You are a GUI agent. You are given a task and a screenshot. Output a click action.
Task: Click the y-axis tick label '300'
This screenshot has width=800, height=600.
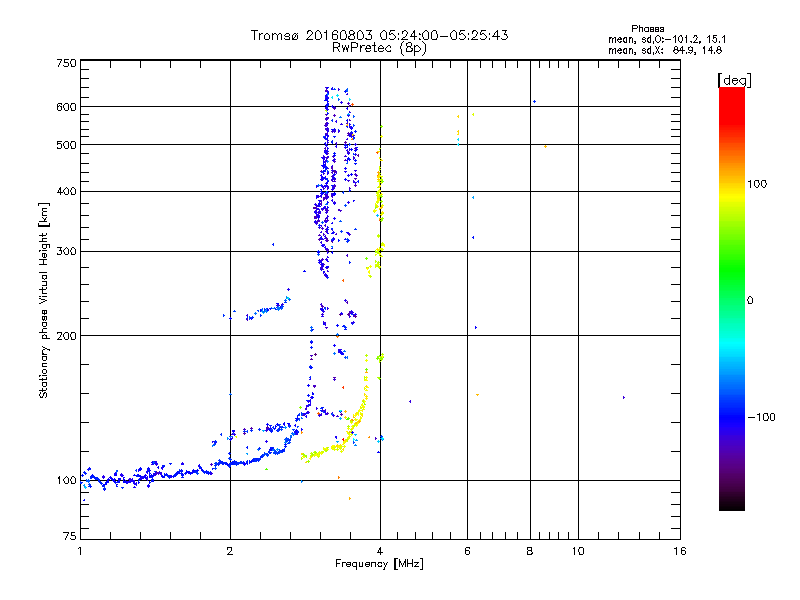(67, 252)
